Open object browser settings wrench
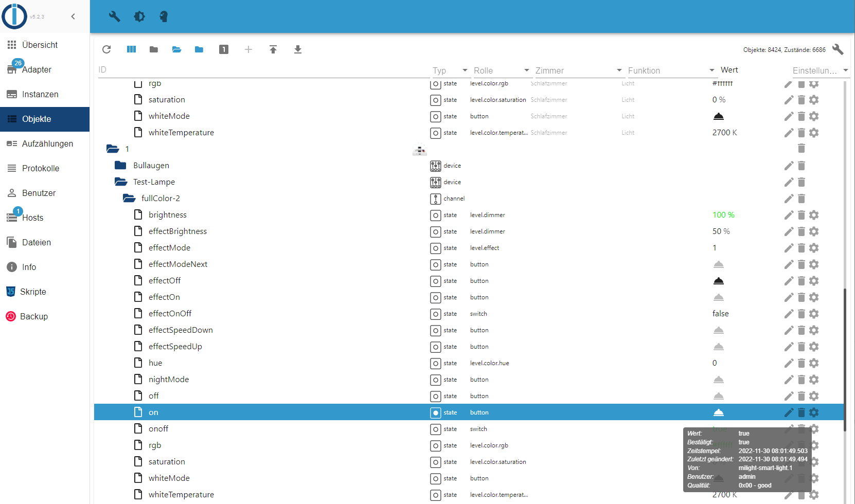The height and width of the screenshot is (504, 855). tap(838, 49)
